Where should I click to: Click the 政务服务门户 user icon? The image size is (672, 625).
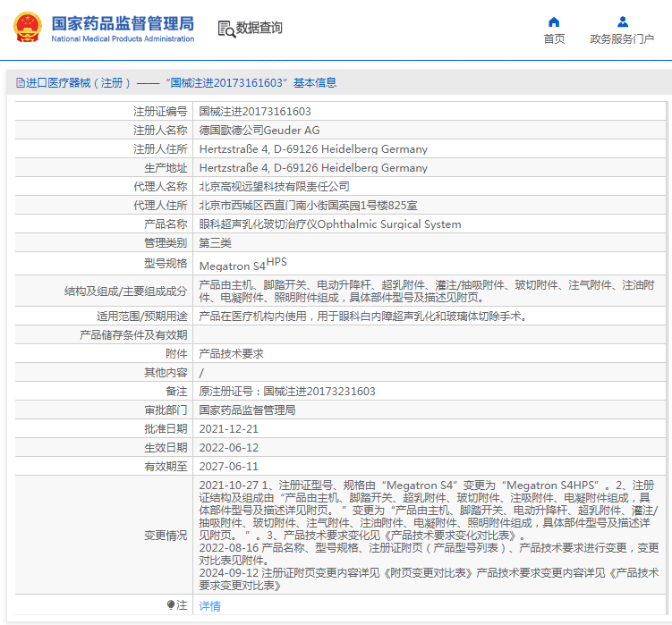coord(622,21)
